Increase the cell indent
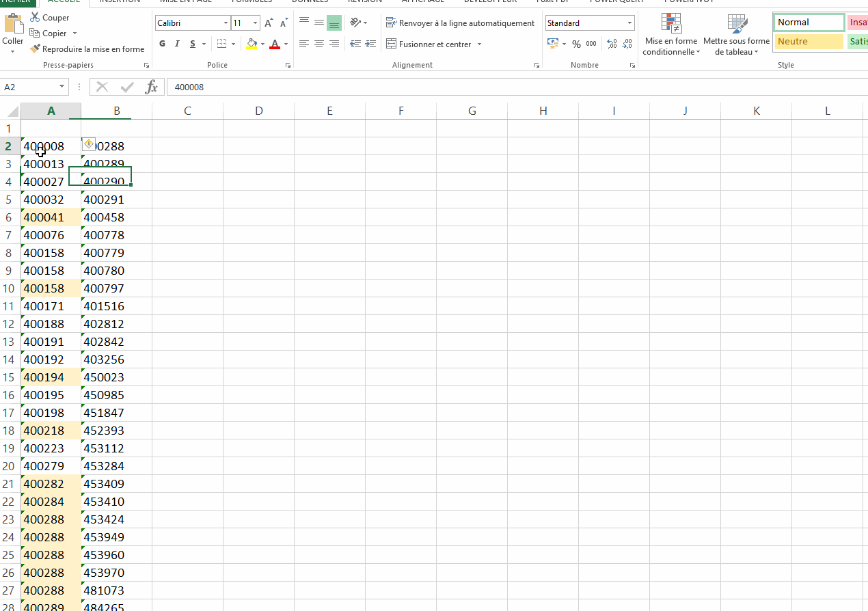The width and height of the screenshot is (868, 611). click(370, 44)
